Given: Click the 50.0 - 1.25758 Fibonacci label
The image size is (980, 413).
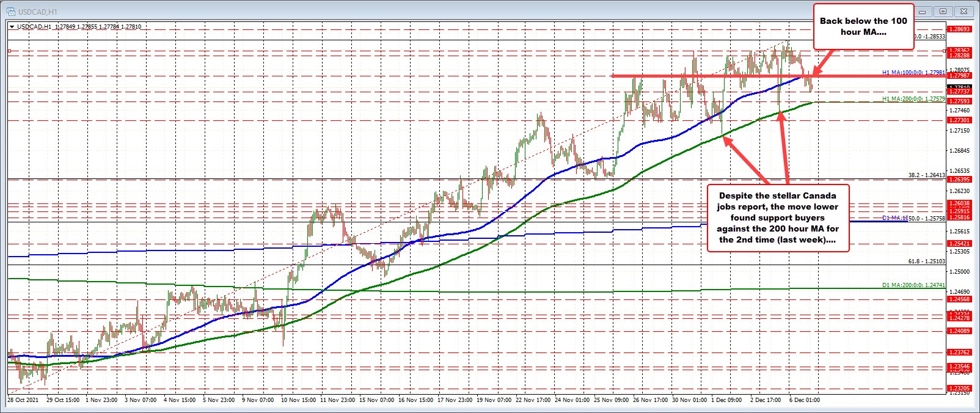Looking at the screenshot, I should 926,218.
